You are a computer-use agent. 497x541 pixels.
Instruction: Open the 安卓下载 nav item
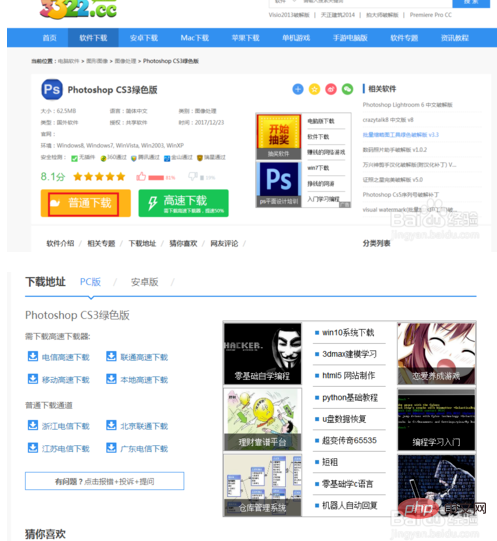click(144, 38)
